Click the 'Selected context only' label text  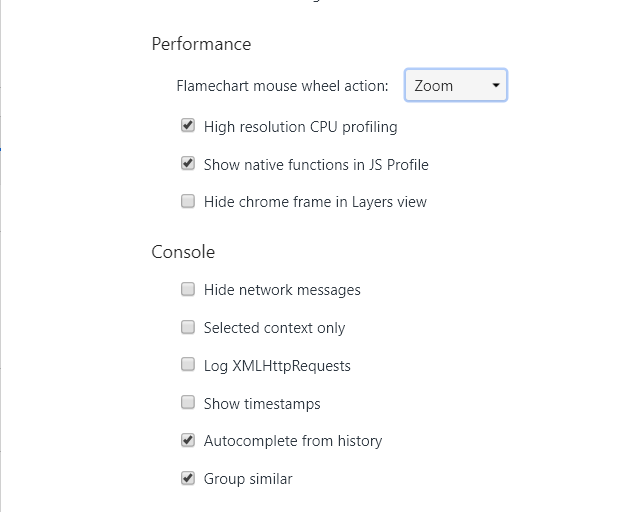click(274, 328)
